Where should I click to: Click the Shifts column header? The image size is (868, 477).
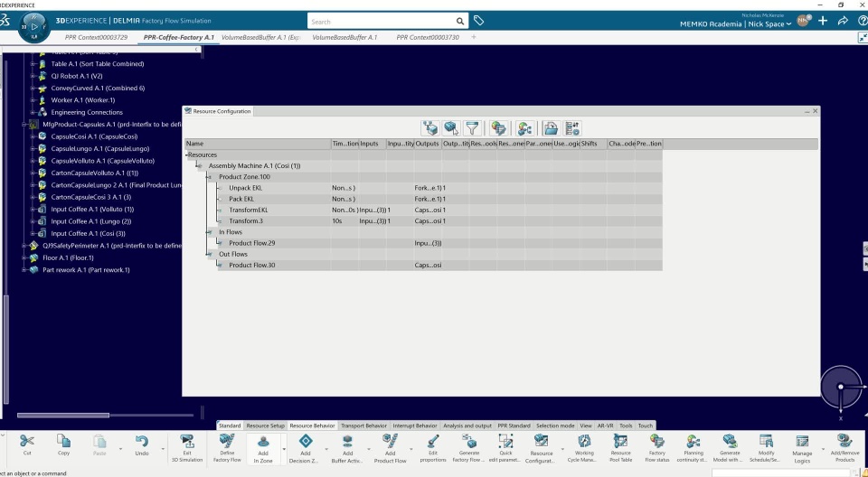point(593,144)
